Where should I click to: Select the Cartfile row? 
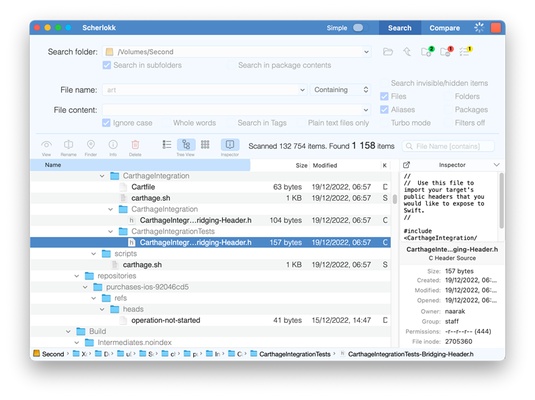click(x=211, y=187)
